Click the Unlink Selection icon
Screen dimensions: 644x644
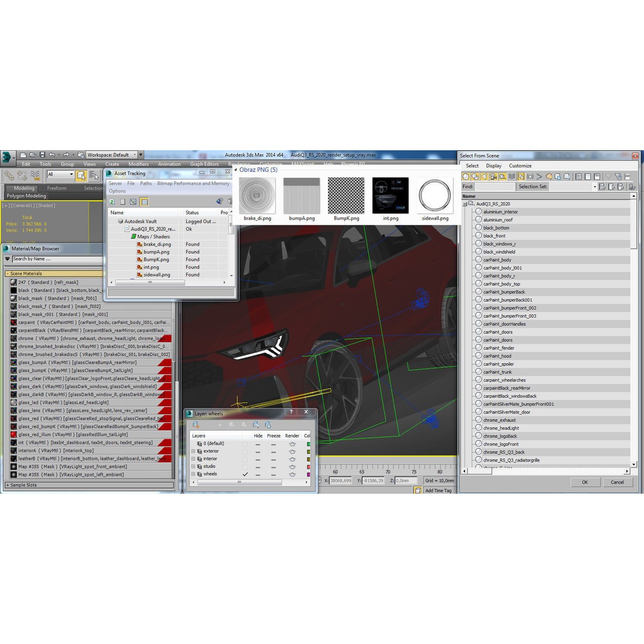[x=22, y=176]
